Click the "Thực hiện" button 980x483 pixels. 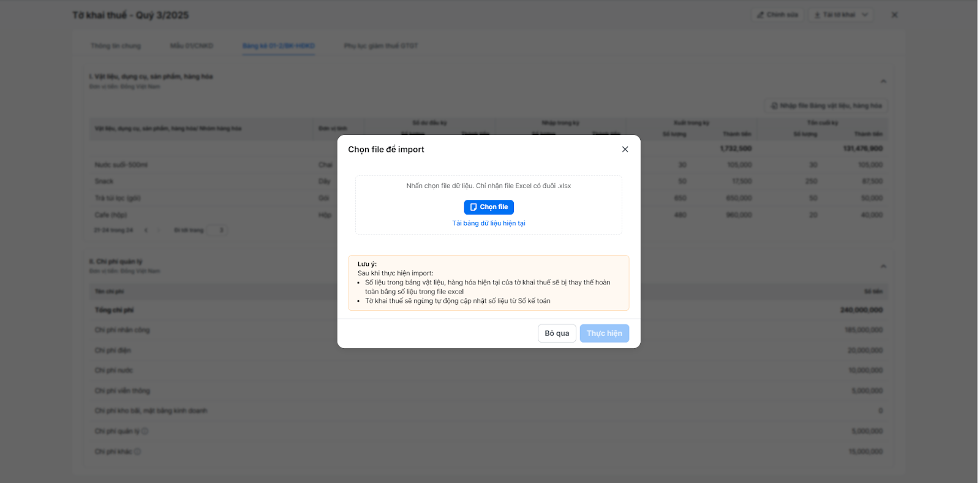(x=604, y=333)
